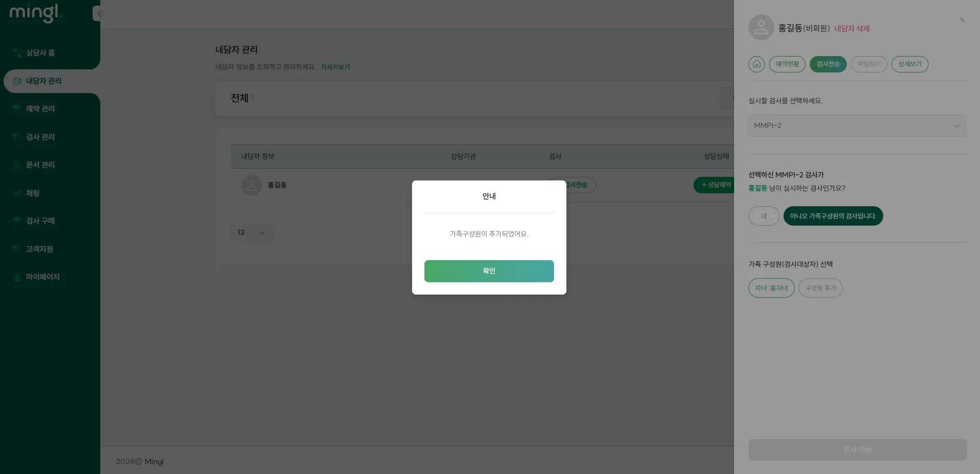The height and width of the screenshot is (474, 980).
Task: Select the 네 answer option
Action: [763, 216]
